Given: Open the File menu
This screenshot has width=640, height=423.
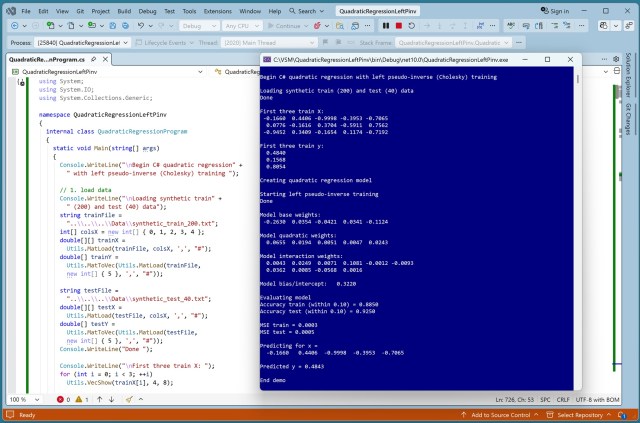Looking at the screenshot, I should coord(26,11).
